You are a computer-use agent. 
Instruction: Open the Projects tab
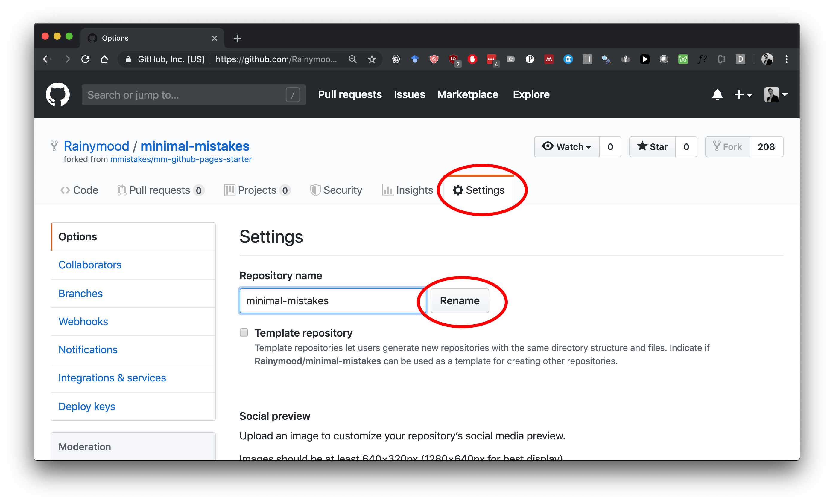point(257,190)
